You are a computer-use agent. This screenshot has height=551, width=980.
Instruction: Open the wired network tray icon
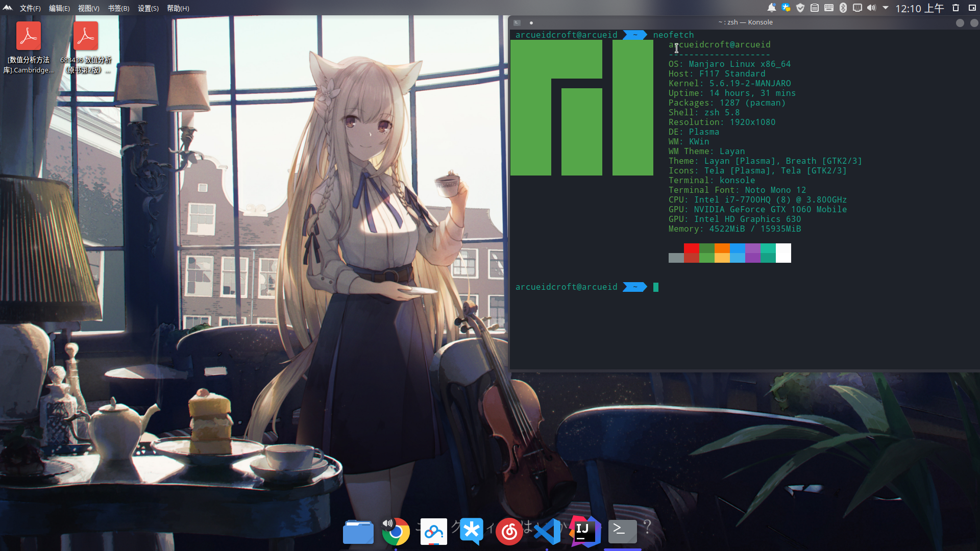857,8
